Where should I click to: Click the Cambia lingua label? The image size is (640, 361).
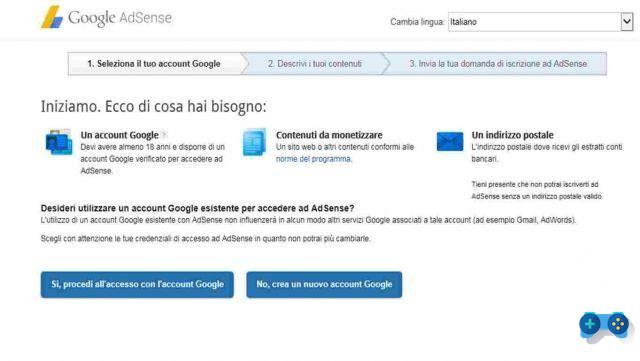417,22
